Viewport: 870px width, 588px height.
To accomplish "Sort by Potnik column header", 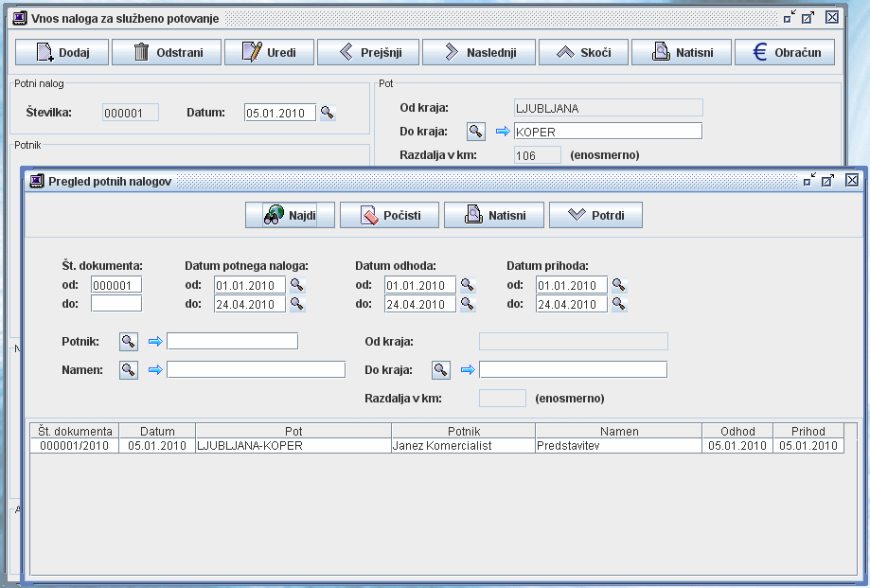I will tap(464, 431).
